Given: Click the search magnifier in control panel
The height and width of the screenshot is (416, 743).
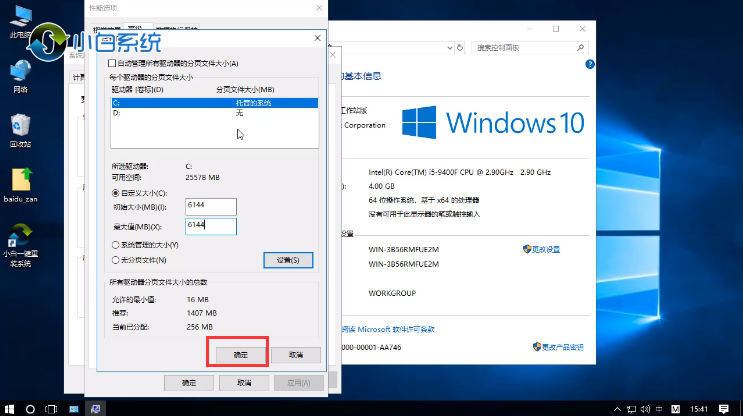Looking at the screenshot, I should 580,47.
